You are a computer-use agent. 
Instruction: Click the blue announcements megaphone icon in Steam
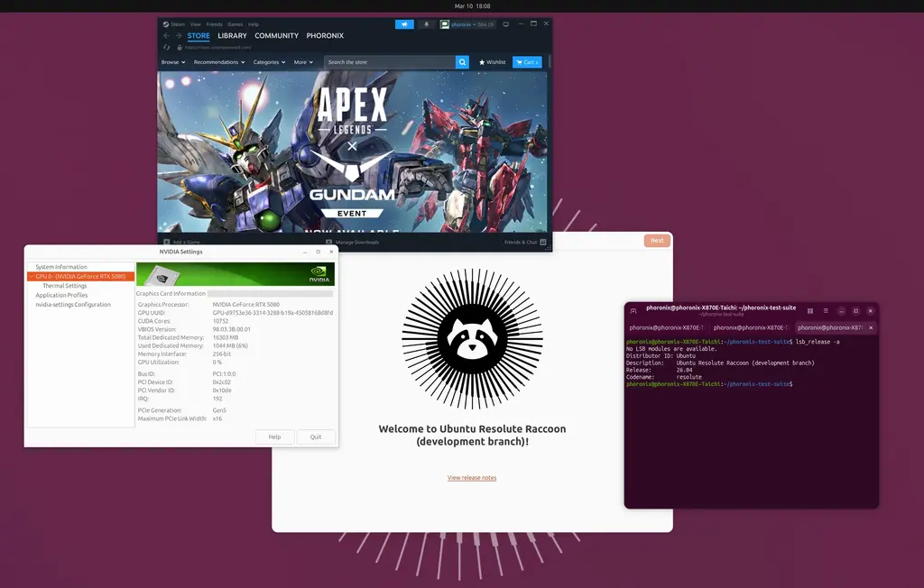[405, 23]
